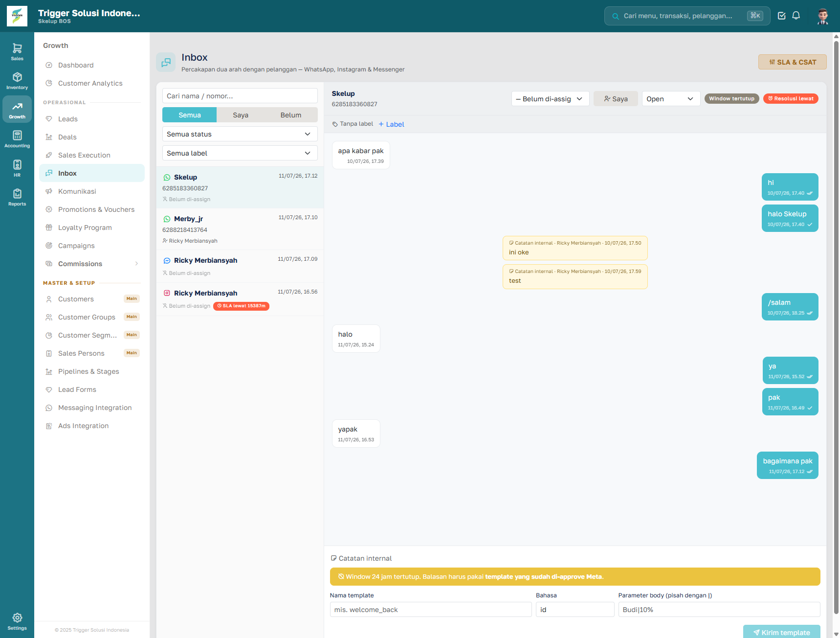Focus the Bahasa input field
This screenshot has height=638, width=840.
point(575,610)
